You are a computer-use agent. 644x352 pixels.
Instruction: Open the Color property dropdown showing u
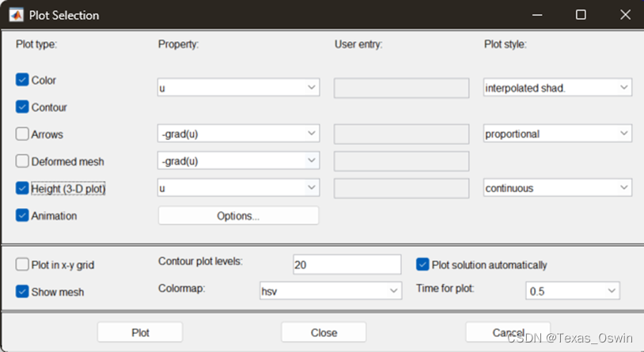[x=238, y=88]
